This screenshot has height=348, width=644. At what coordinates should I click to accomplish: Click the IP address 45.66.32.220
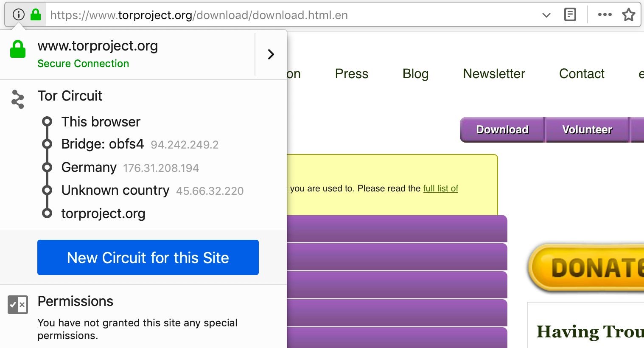210,191
